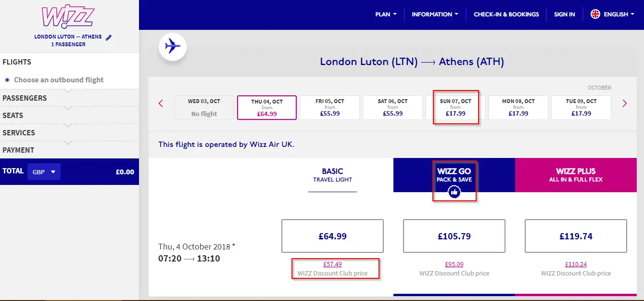The image size is (644, 301).
Task: Click the UK flag language icon
Action: point(595,14)
